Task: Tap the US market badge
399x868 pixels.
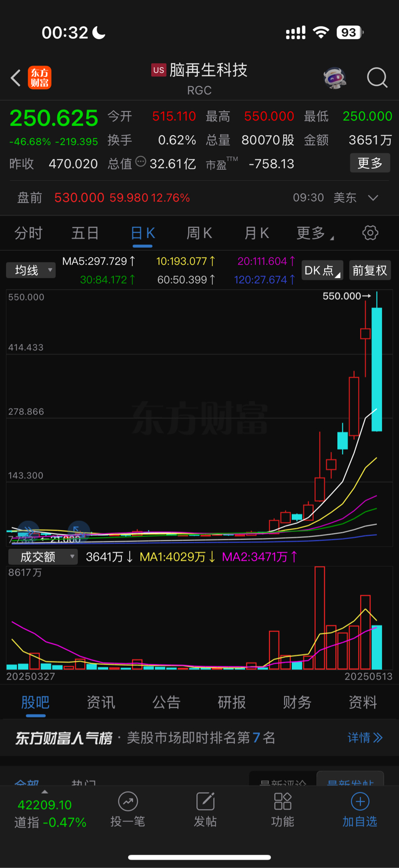Action: point(158,70)
